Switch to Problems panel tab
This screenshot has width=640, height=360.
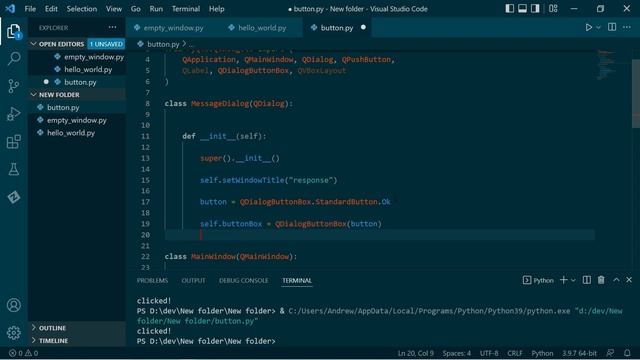tap(152, 280)
